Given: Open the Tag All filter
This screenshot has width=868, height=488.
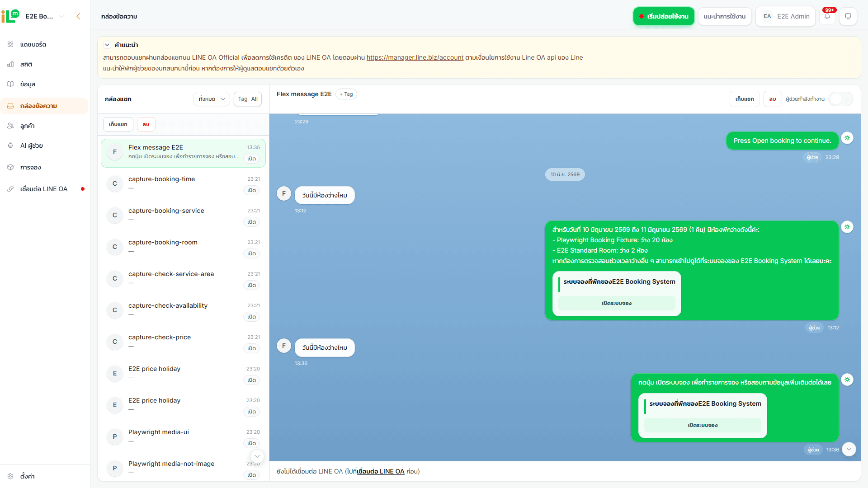Looking at the screenshot, I should click(248, 99).
